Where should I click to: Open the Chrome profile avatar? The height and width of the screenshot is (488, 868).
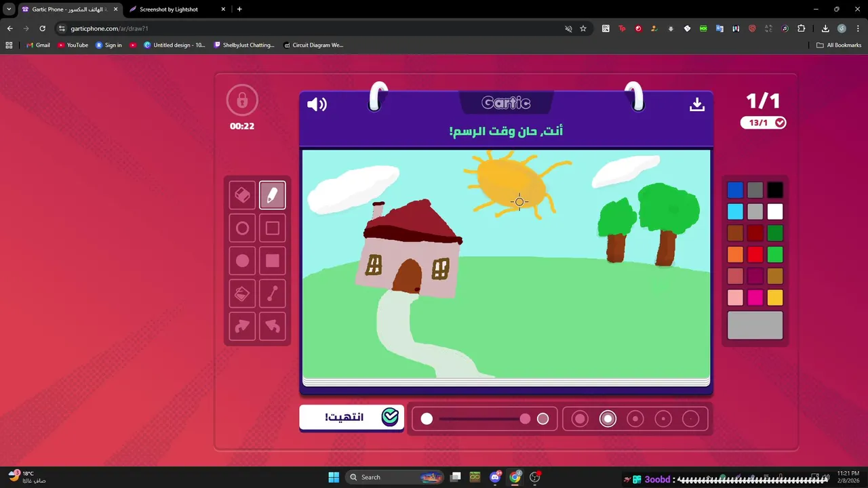(842, 28)
